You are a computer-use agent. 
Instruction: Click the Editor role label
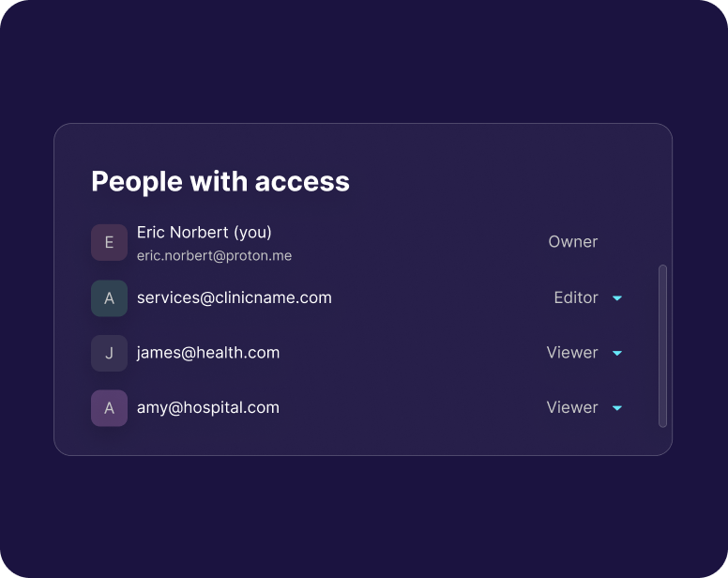tap(575, 297)
